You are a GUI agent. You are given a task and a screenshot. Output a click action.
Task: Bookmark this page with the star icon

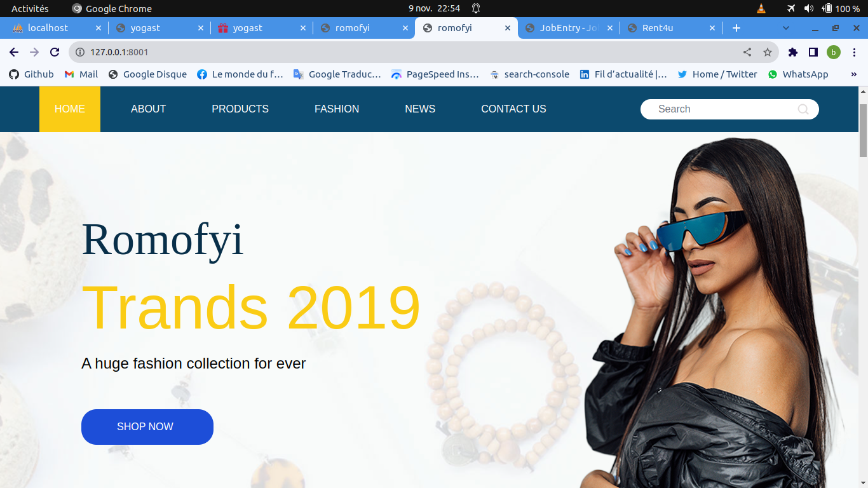click(768, 52)
